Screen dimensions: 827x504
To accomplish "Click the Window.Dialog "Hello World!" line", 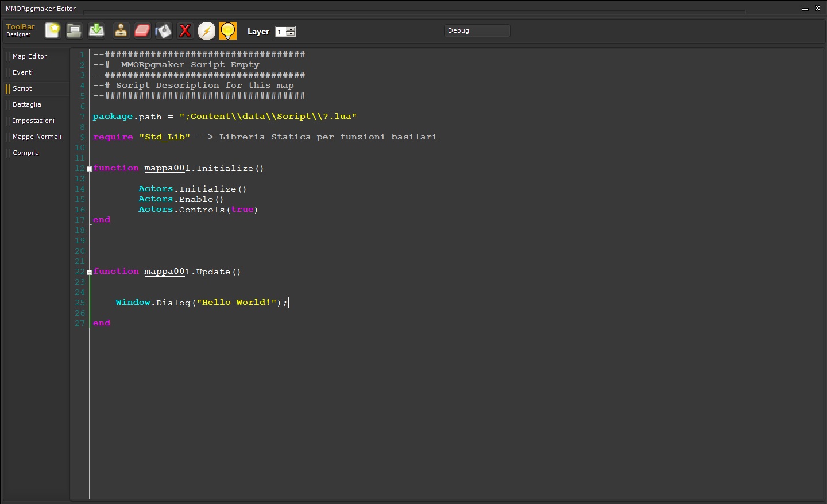I will (202, 303).
